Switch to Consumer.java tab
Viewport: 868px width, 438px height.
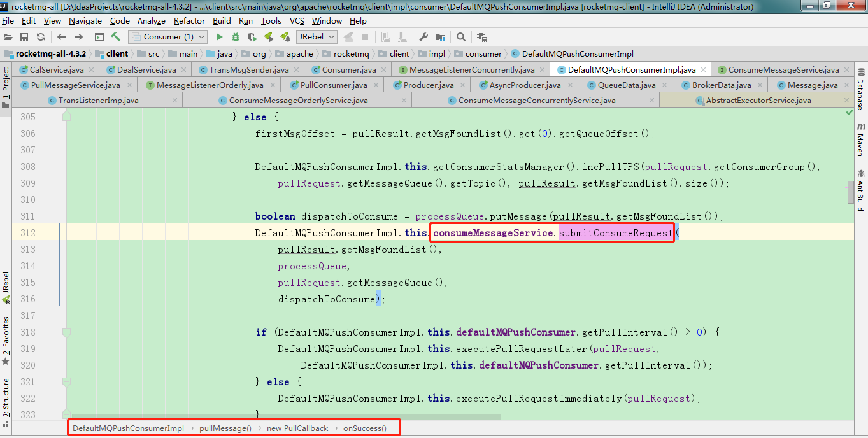[x=348, y=69]
